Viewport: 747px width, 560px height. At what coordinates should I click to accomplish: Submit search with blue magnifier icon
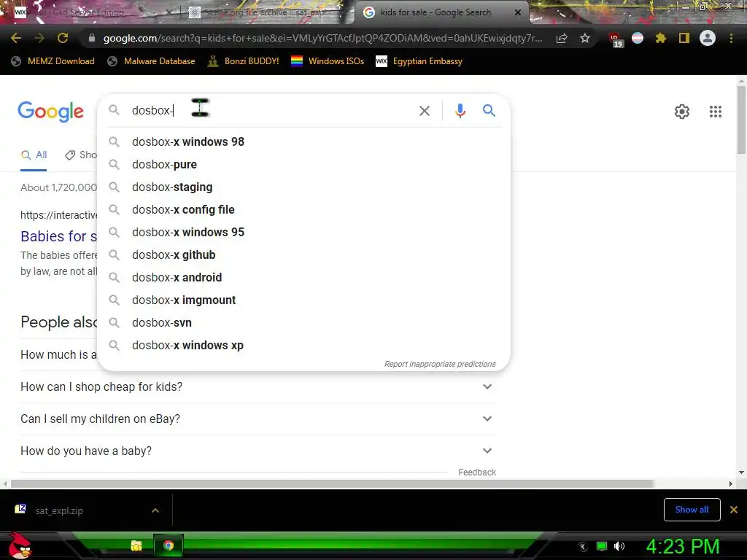click(x=489, y=111)
